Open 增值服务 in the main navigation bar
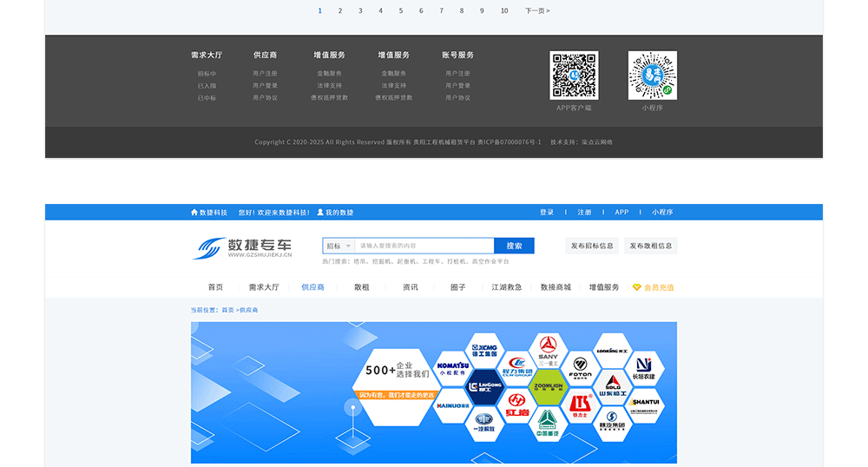Image resolution: width=868 pixels, height=467 pixels. 604,287
